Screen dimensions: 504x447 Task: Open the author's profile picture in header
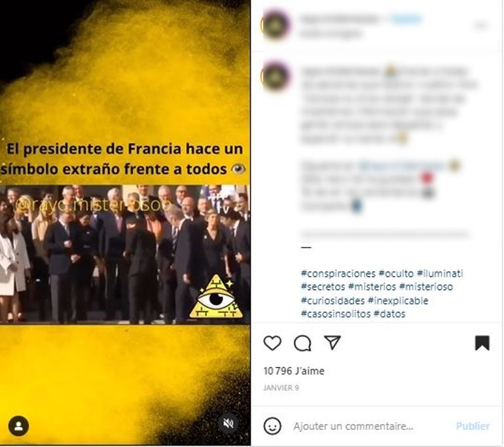pyautogui.click(x=276, y=25)
